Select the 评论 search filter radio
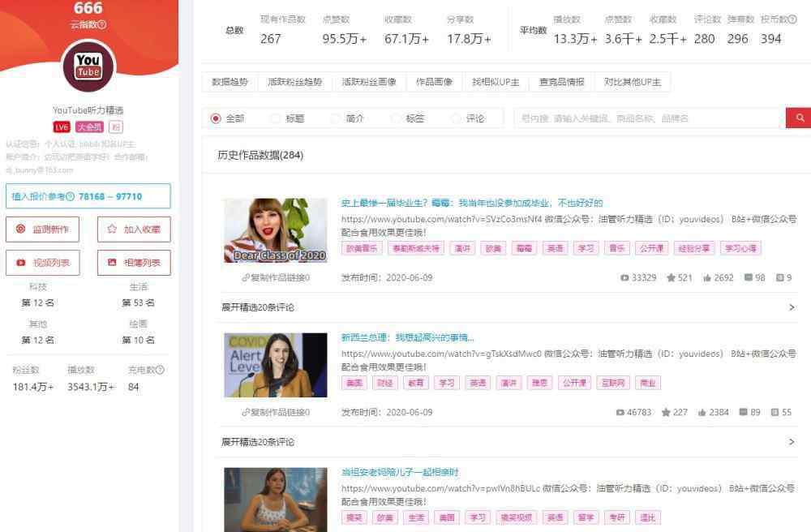The width and height of the screenshot is (811, 532). pos(456,118)
